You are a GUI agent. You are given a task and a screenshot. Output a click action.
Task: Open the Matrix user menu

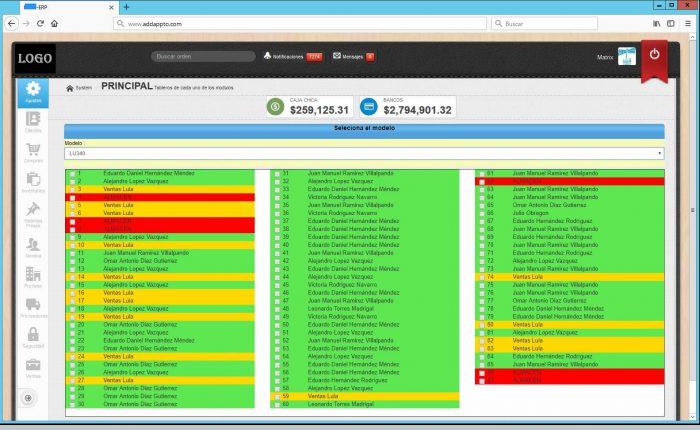[606, 58]
